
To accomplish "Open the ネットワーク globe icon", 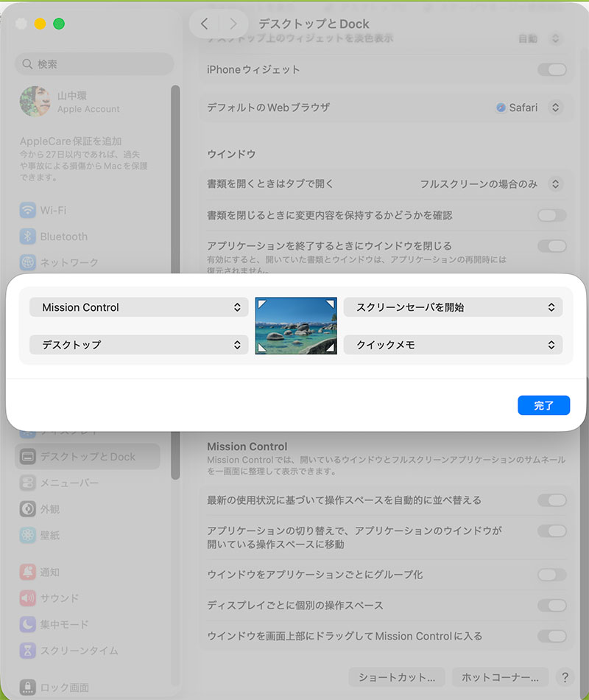I will tap(28, 262).
